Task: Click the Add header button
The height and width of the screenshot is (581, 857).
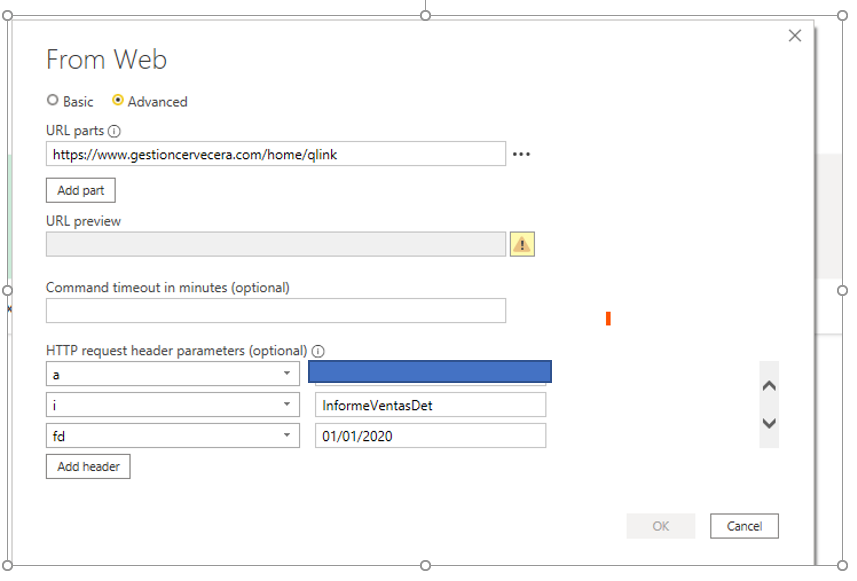Action: point(88,467)
